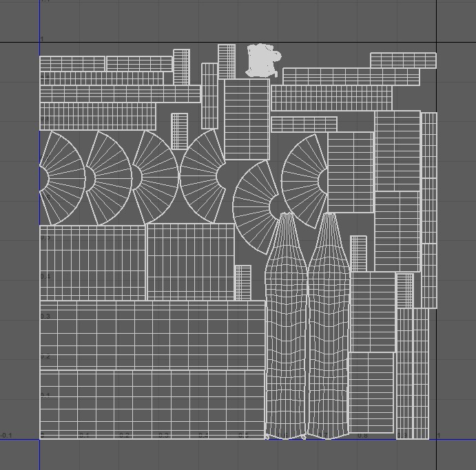Viewport: 476px width, 470px height.
Task: Select the widest rectangular shell along the bottom edge
Action: point(152,405)
